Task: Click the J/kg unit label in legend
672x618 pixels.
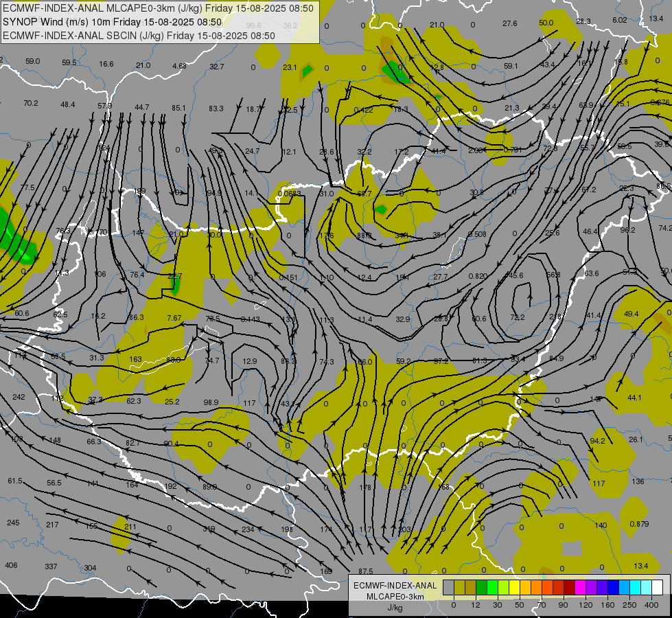Action: coord(395,608)
